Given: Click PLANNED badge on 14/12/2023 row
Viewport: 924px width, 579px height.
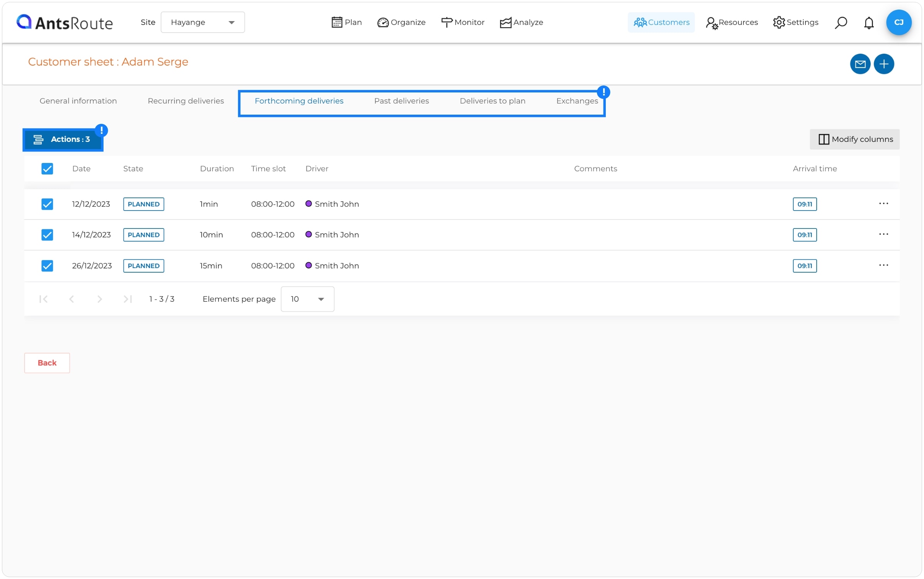Looking at the screenshot, I should click(x=143, y=235).
